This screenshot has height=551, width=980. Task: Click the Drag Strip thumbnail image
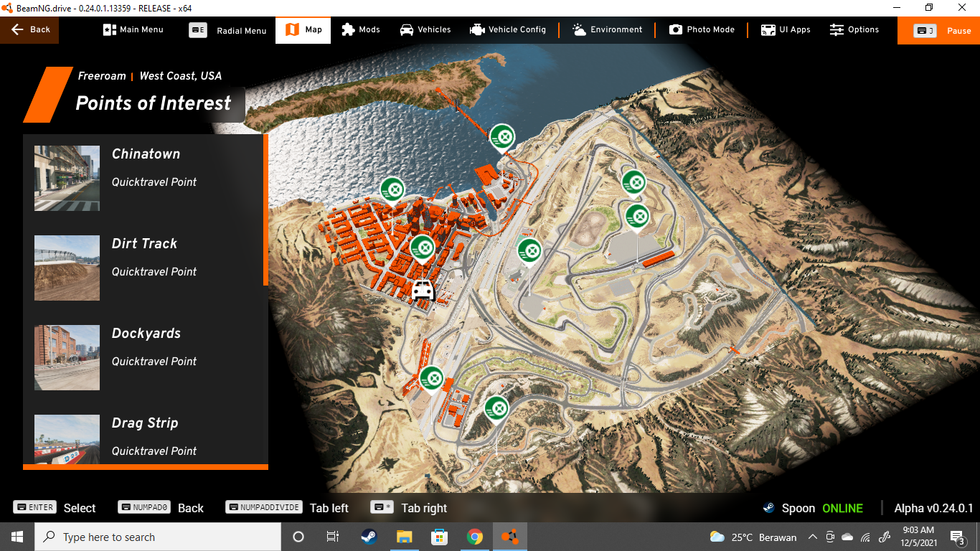click(67, 439)
